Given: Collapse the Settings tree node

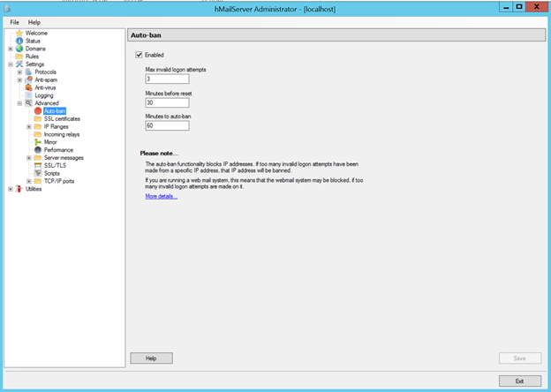Looking at the screenshot, I should click(11, 64).
